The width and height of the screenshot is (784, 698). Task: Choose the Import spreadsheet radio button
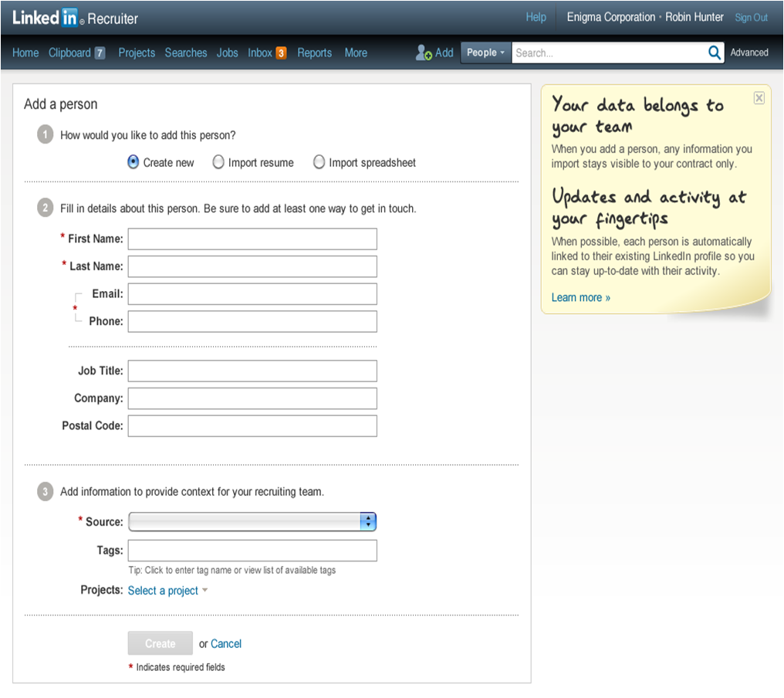319,162
